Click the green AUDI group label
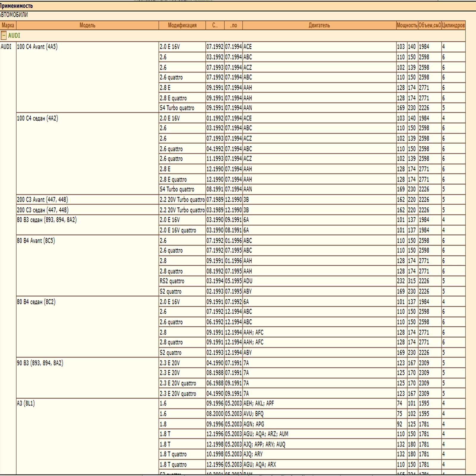This screenshot has width=476, height=476. pyautogui.click(x=14, y=36)
